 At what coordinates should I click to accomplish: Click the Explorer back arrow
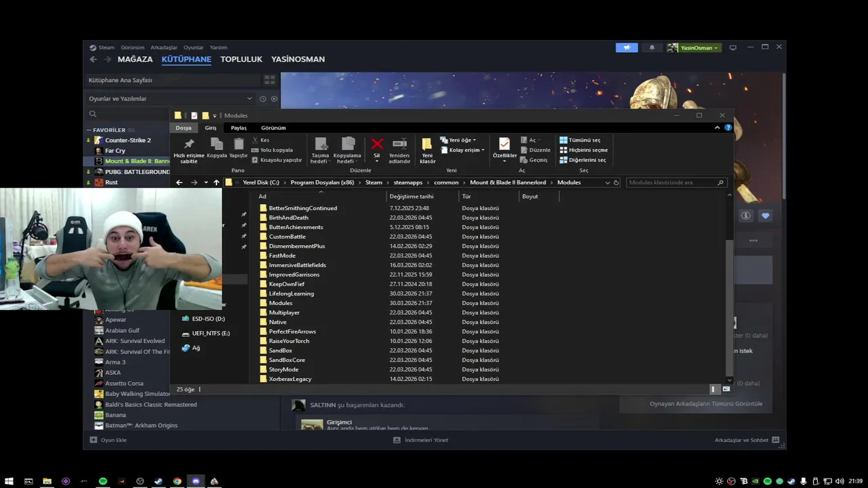click(x=179, y=182)
